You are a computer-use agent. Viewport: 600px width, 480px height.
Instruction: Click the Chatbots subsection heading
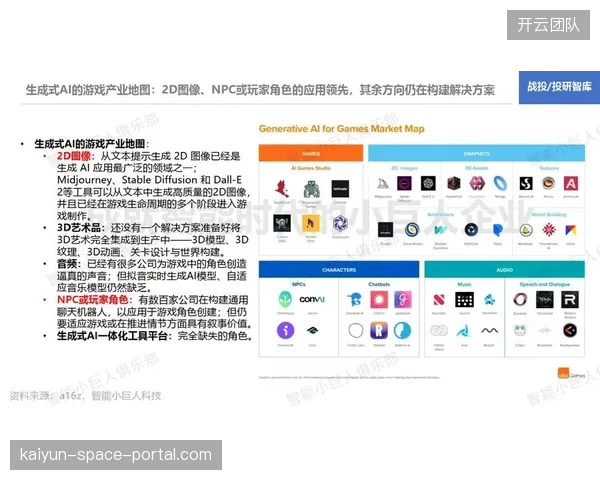tap(379, 284)
